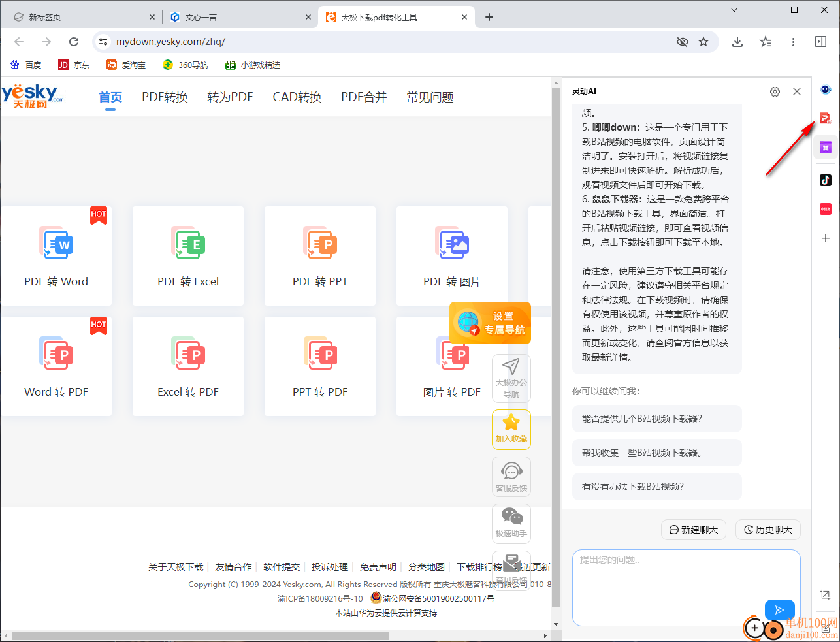
Task: Open the favorites list icon
Action: click(x=766, y=42)
